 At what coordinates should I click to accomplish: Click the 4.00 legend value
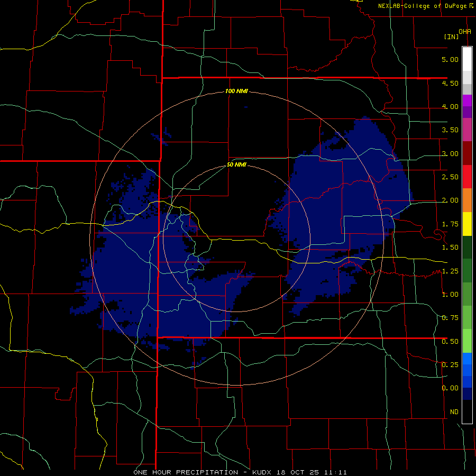pyautogui.click(x=450, y=106)
